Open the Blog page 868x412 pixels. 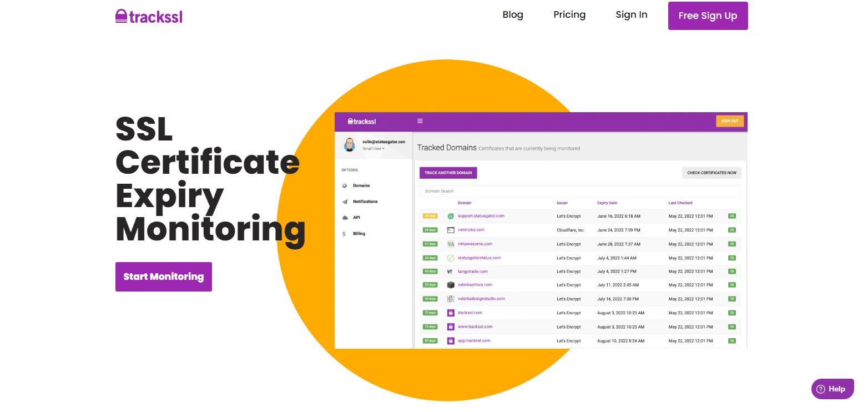pyautogui.click(x=513, y=15)
